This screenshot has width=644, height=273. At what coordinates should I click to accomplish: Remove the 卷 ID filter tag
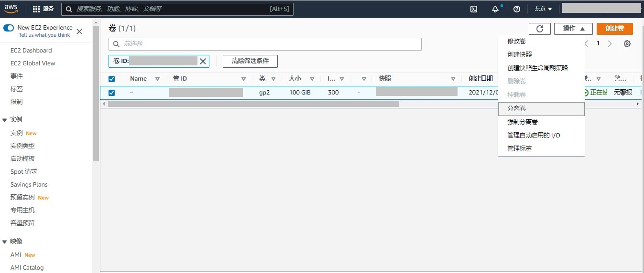click(203, 61)
